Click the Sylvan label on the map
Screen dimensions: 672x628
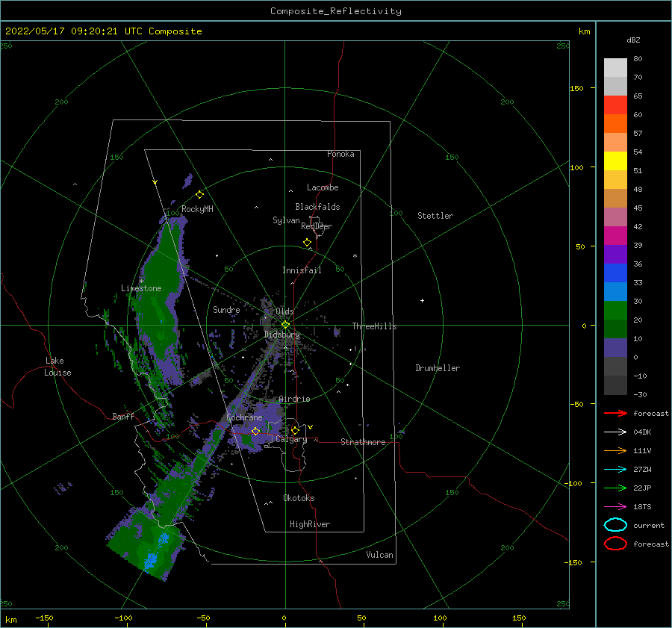[x=286, y=220]
